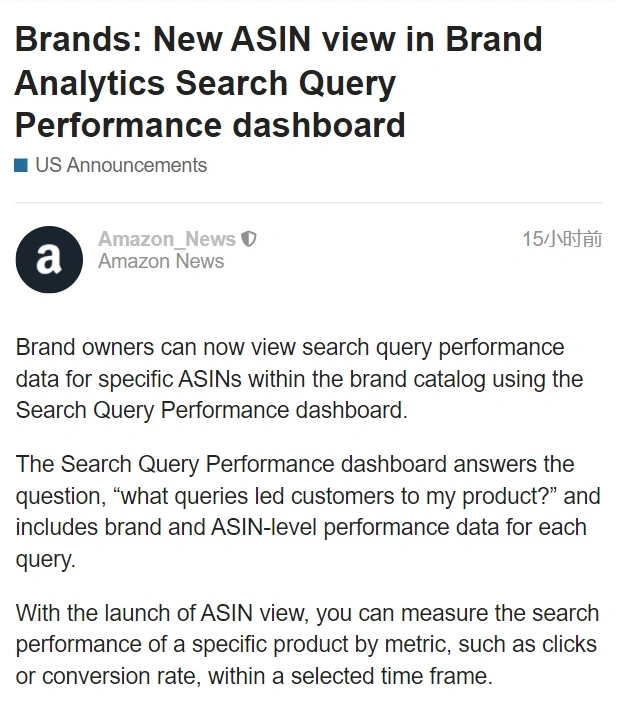Click the paragraph starting 'With the launch of'
Screen dimensions: 640x705
(x=307, y=644)
